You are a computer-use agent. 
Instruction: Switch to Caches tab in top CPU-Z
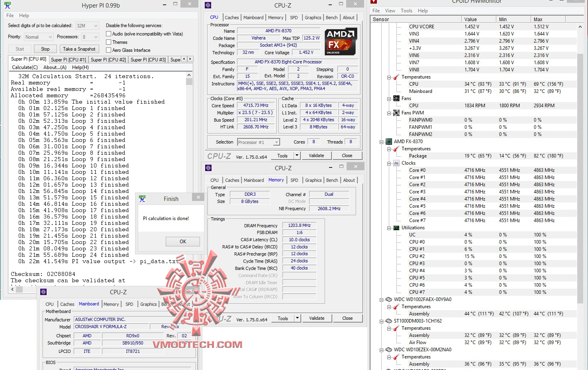click(x=231, y=18)
